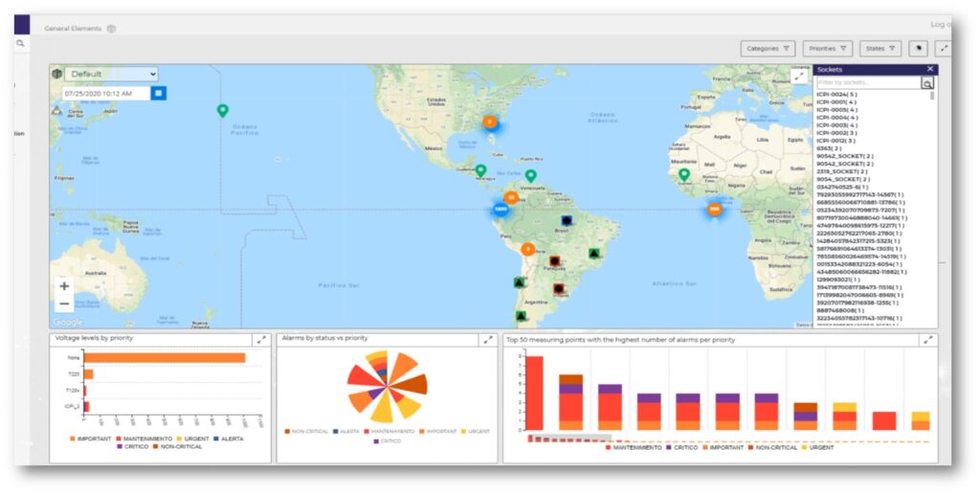
Task: Open the Categories filter dropdown
Action: tap(768, 48)
